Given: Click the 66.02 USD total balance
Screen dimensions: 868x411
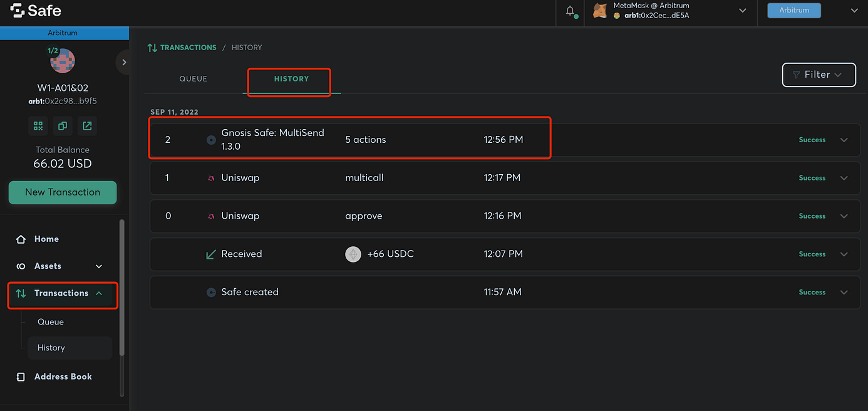Looking at the screenshot, I should (63, 164).
